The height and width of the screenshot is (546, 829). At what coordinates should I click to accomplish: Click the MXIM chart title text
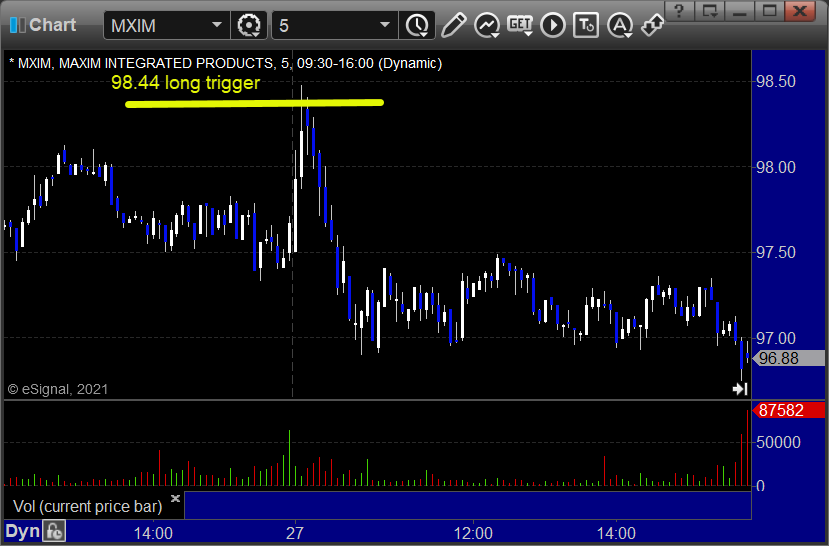click(225, 63)
